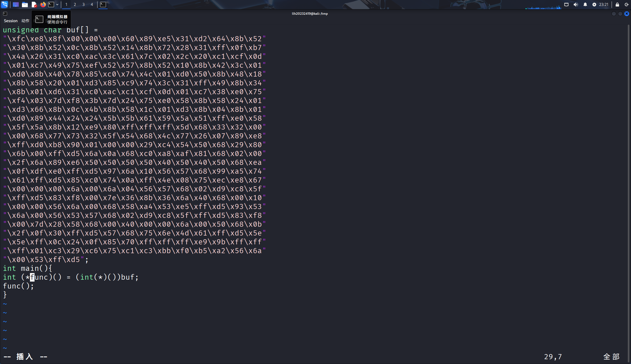The image size is (631, 364).
Task: Open the Session menu
Action: 10,21
